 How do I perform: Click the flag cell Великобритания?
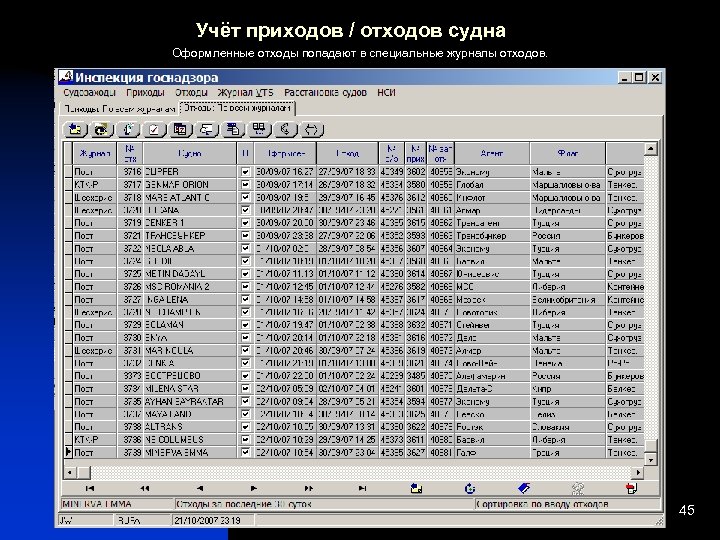568,299
